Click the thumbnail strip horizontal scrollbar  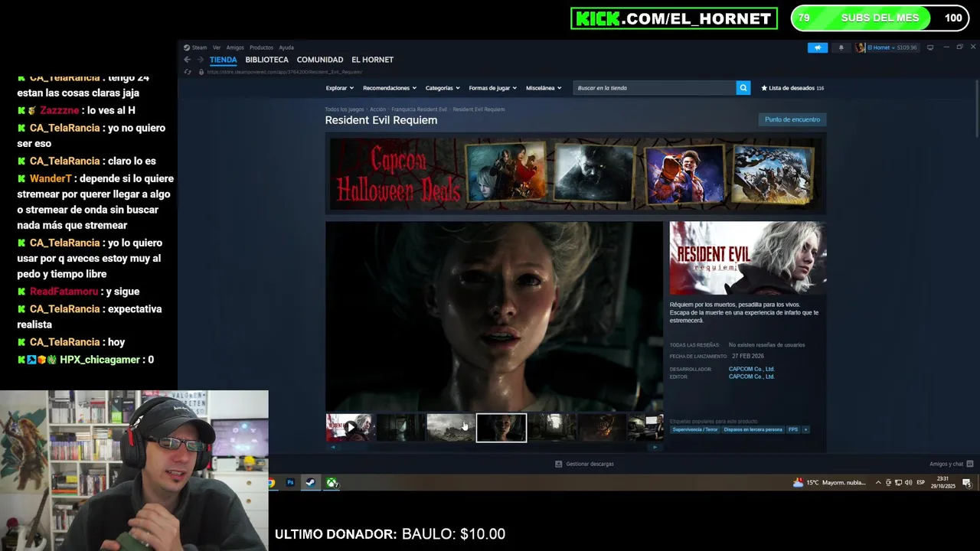tap(495, 447)
